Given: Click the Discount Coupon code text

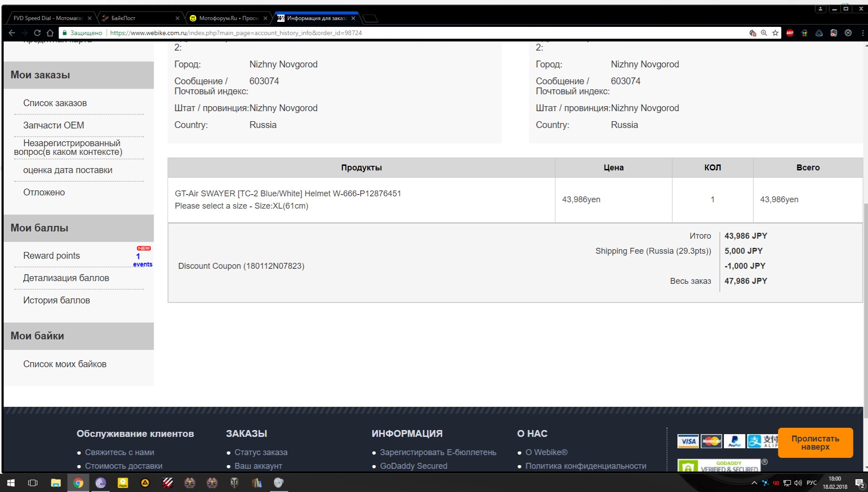Looking at the screenshot, I should coord(241,266).
